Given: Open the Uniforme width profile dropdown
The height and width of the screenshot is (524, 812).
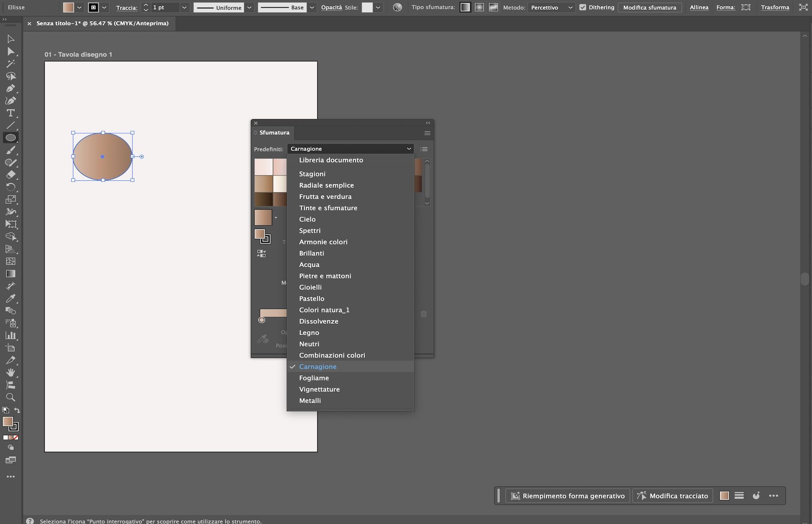Looking at the screenshot, I should click(x=249, y=7).
